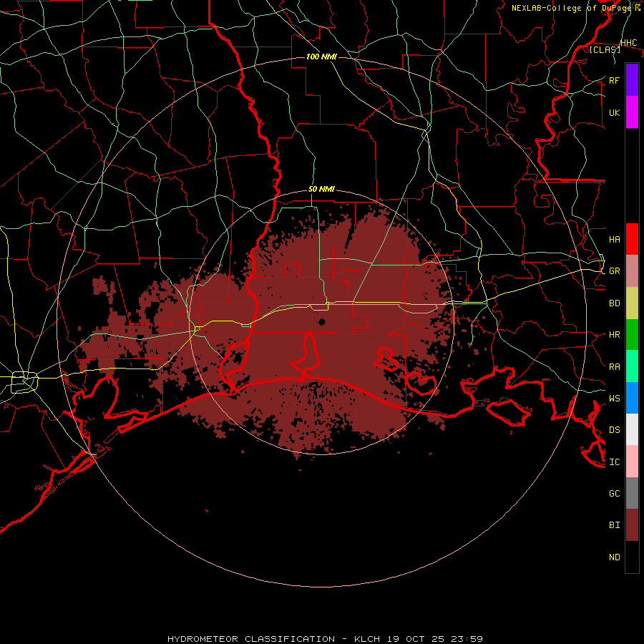Select the GR pink legend swatch

click(x=632, y=271)
